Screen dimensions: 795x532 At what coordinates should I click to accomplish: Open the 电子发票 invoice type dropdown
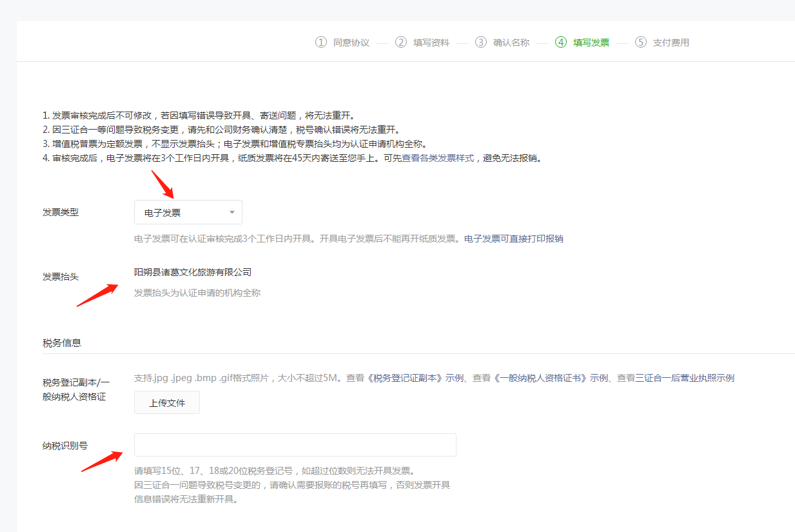click(188, 212)
